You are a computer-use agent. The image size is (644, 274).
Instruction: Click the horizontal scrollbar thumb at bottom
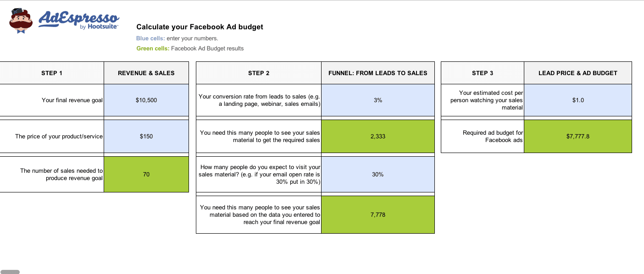click(x=10, y=272)
